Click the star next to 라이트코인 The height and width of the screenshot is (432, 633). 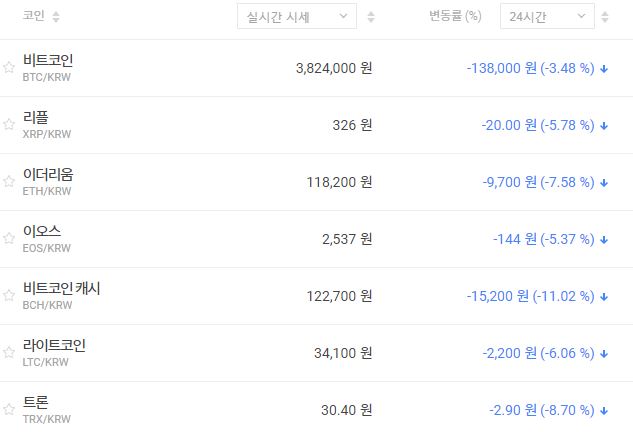tap(9, 353)
